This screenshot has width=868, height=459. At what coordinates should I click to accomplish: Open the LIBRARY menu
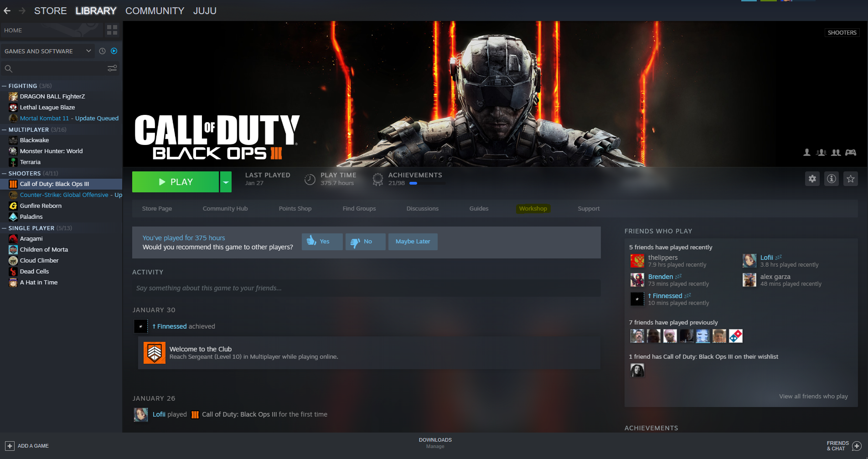click(x=96, y=10)
